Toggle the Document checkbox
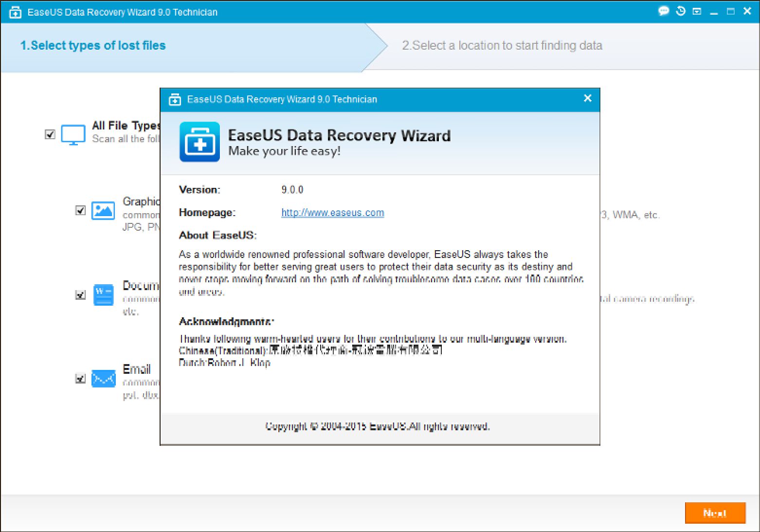Screen dimensions: 760x532 click(80, 294)
